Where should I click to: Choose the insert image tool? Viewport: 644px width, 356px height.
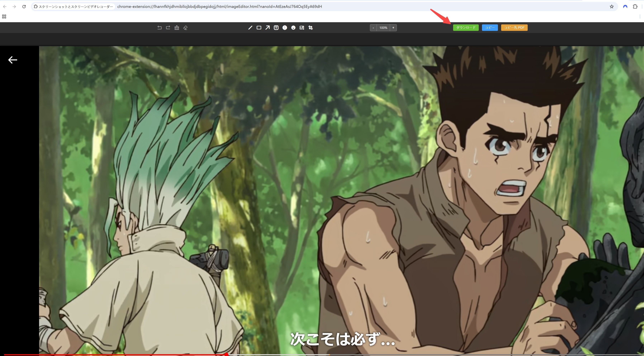302,27
